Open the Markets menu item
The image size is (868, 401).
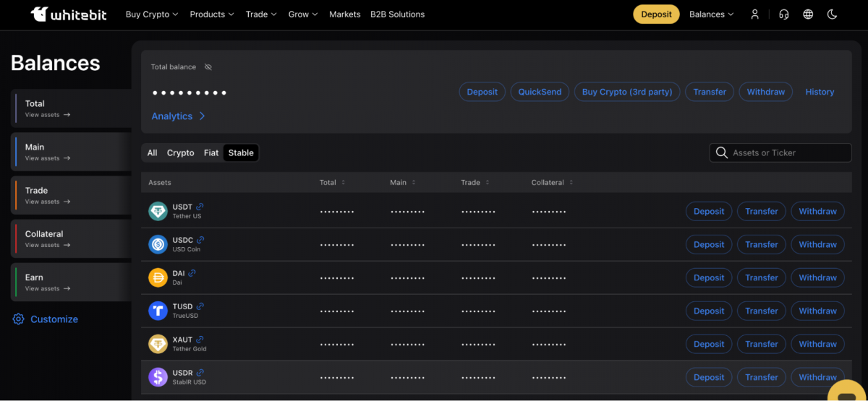[344, 14]
